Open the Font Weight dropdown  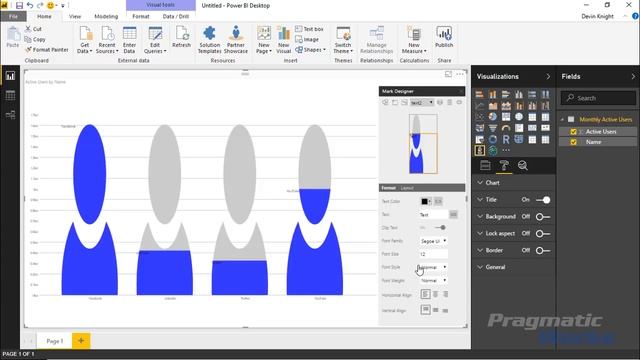[433, 280]
